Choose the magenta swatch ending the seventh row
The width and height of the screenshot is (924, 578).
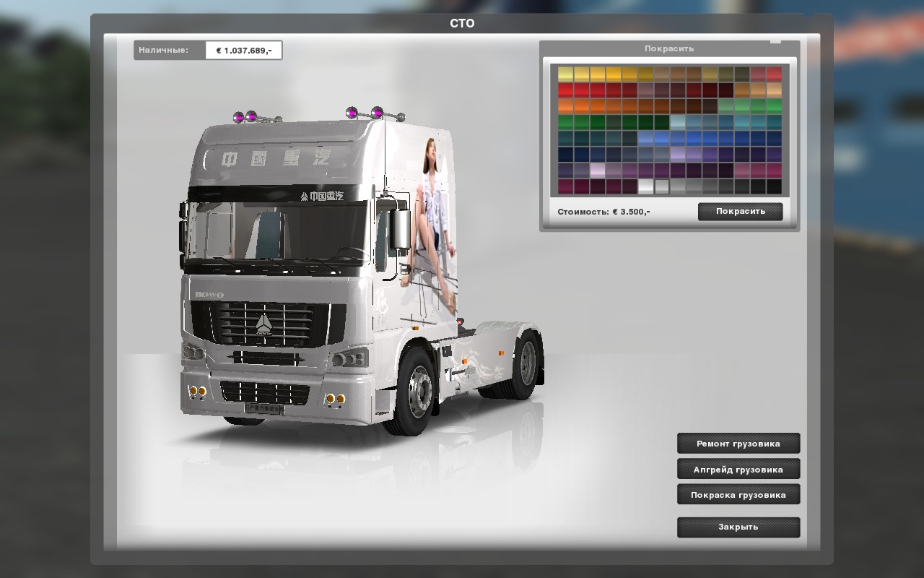[x=774, y=171]
